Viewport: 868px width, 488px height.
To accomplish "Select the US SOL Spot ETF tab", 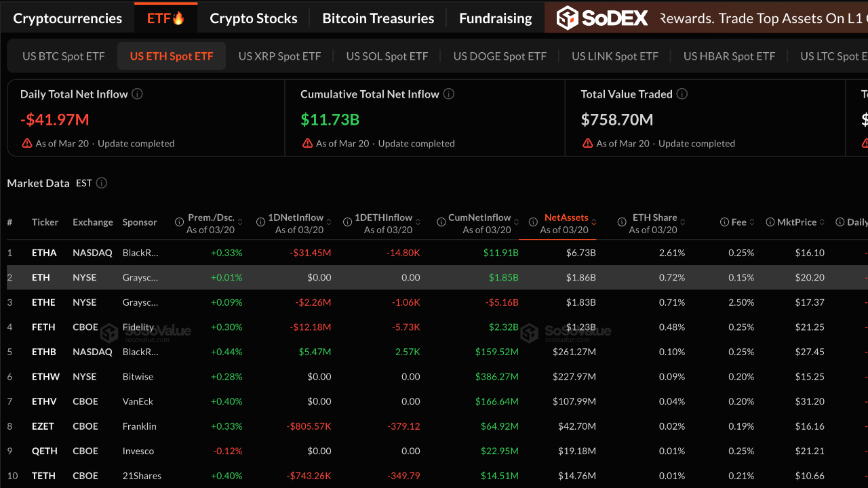I will 387,56.
